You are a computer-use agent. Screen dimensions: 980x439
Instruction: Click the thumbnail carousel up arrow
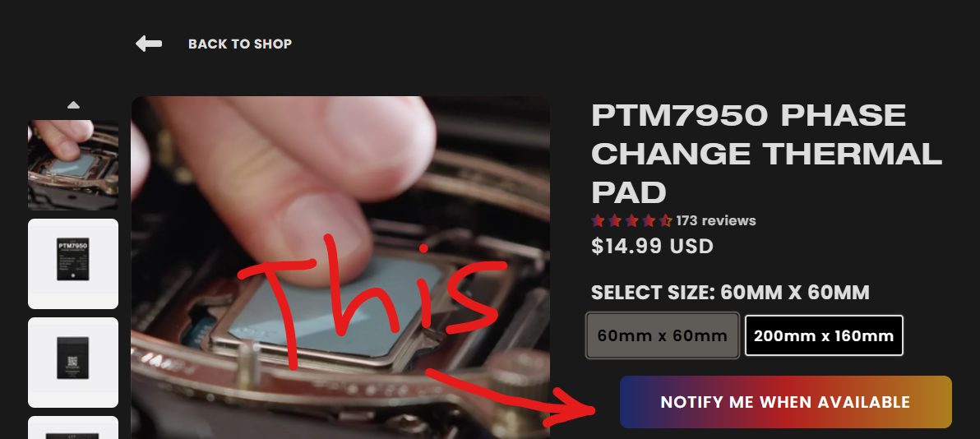tap(73, 105)
